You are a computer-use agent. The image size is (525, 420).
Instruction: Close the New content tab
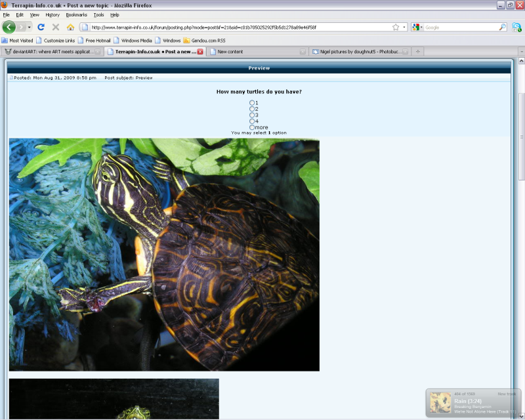coord(303,52)
